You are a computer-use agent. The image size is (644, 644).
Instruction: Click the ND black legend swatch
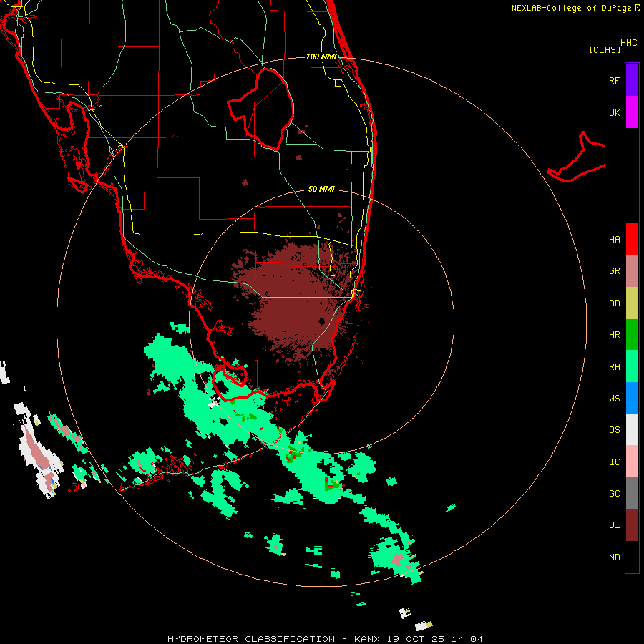pos(632,557)
